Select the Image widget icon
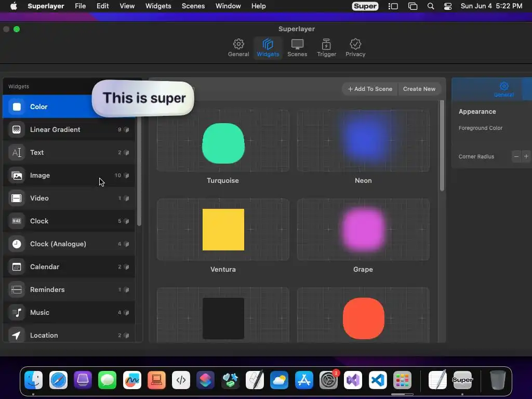 coord(17,176)
